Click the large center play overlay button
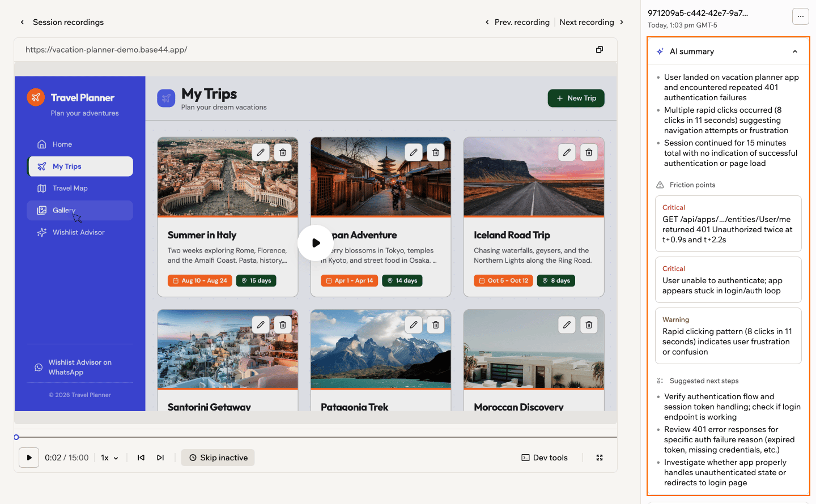 pos(316,243)
